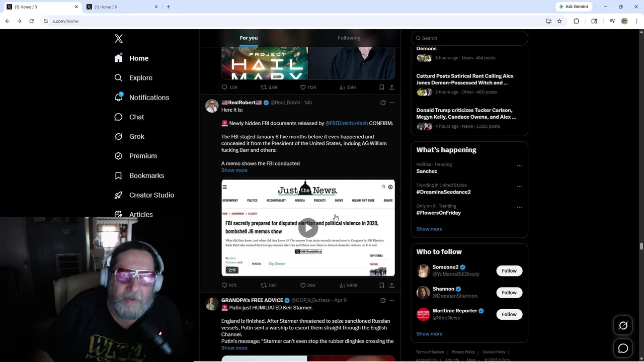Screen dimensions: 644x362
Task: Open Grok actions on RealRobert post
Action: [x=383, y=103]
